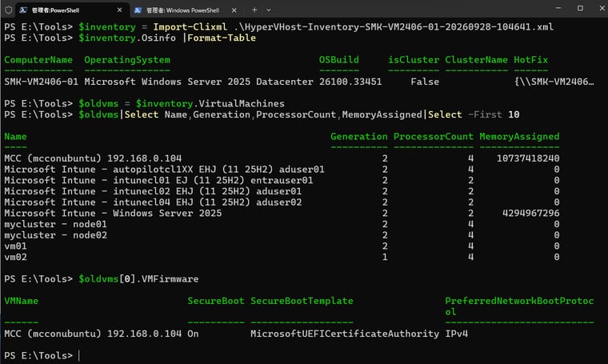Click the IPv4 boot protocol value
The image size is (608, 364).
click(456, 334)
